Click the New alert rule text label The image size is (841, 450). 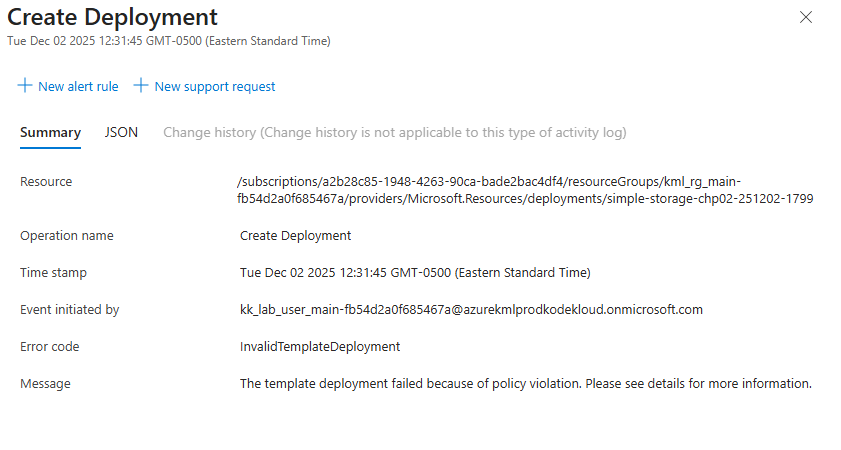click(78, 87)
